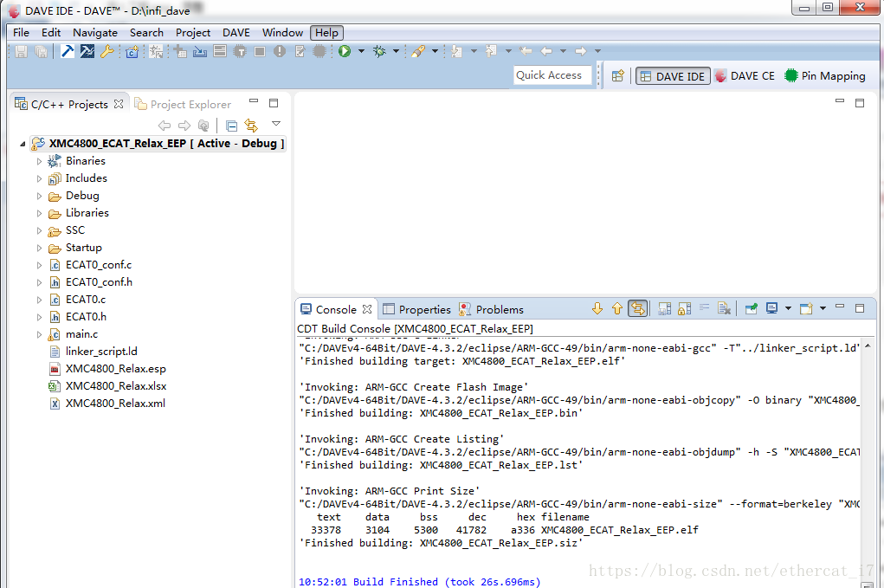Screen dimensions: 884x588
Task: Collapse the XMC4800_ECAT_Relax_EEP project node
Action: [23, 144]
